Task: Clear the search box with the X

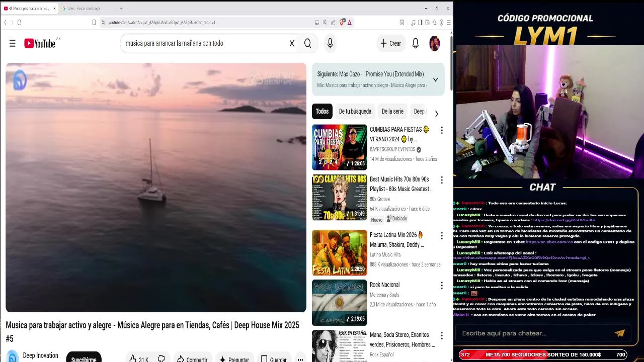Action: point(292,44)
